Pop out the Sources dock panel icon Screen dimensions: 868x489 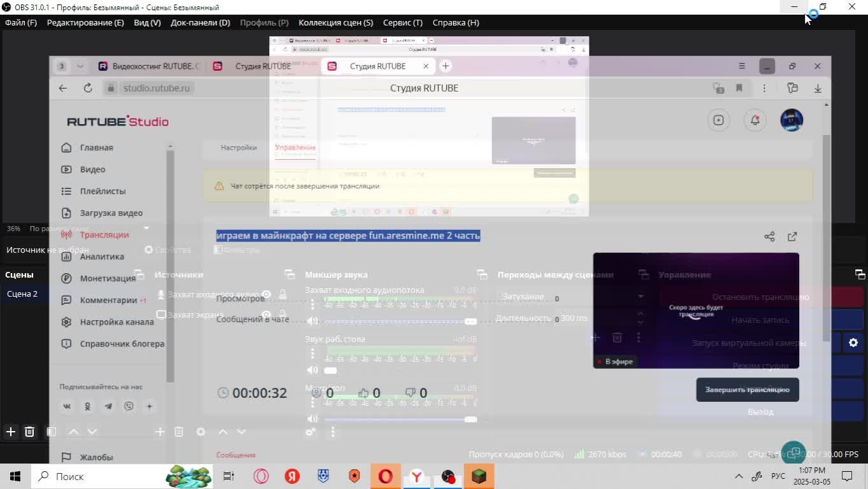coord(290,274)
